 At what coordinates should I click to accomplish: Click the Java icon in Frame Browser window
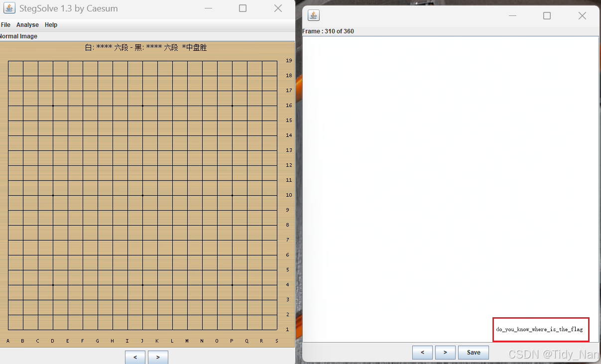[314, 15]
